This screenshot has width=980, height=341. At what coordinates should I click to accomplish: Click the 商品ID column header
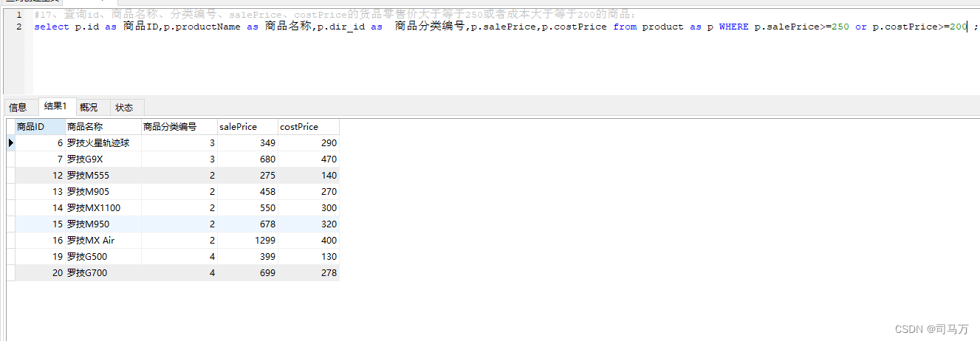tap(40, 127)
